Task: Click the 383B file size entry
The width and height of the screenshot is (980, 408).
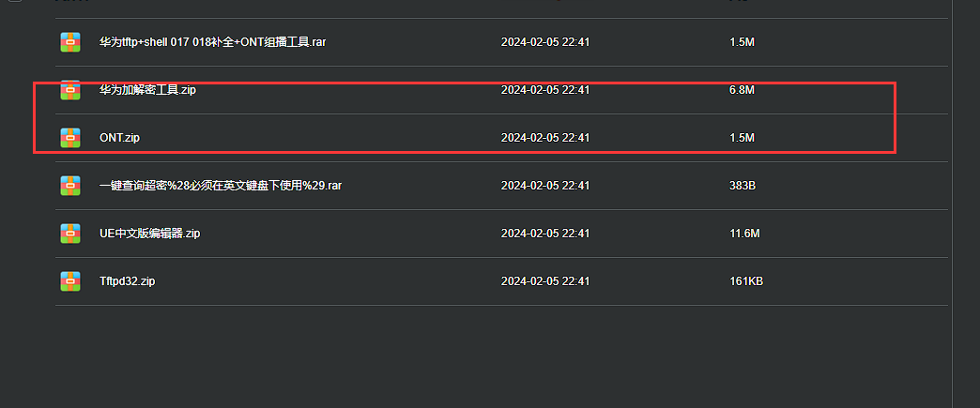Action: 743,186
